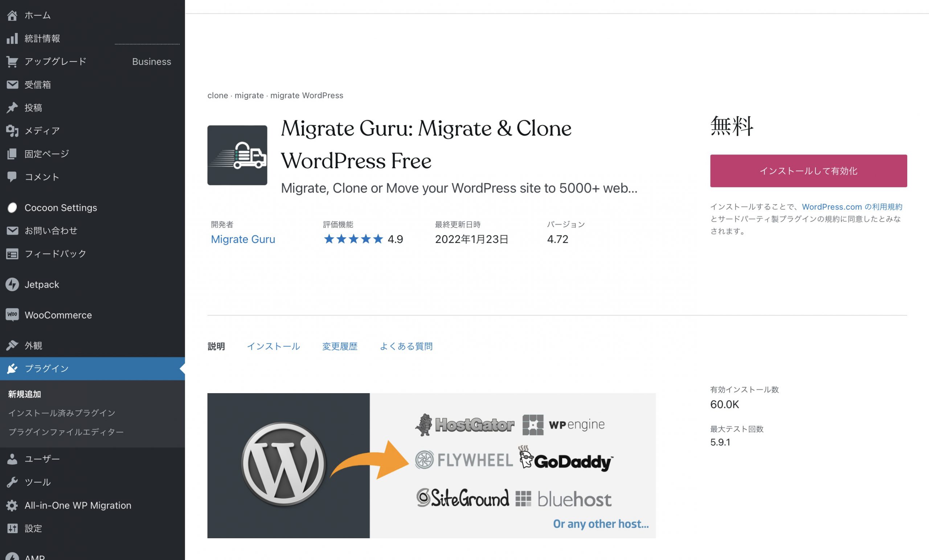Click the Tools wrench icon
The height and width of the screenshot is (560, 929).
pyautogui.click(x=12, y=482)
